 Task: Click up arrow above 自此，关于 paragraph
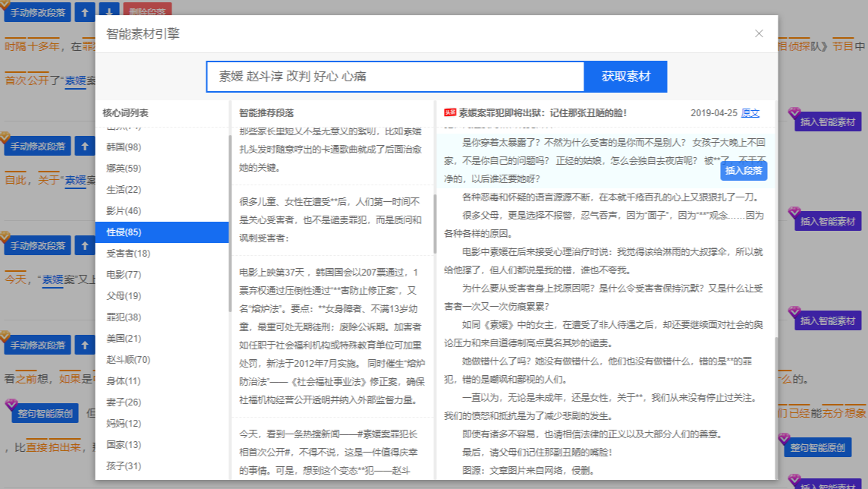(85, 147)
